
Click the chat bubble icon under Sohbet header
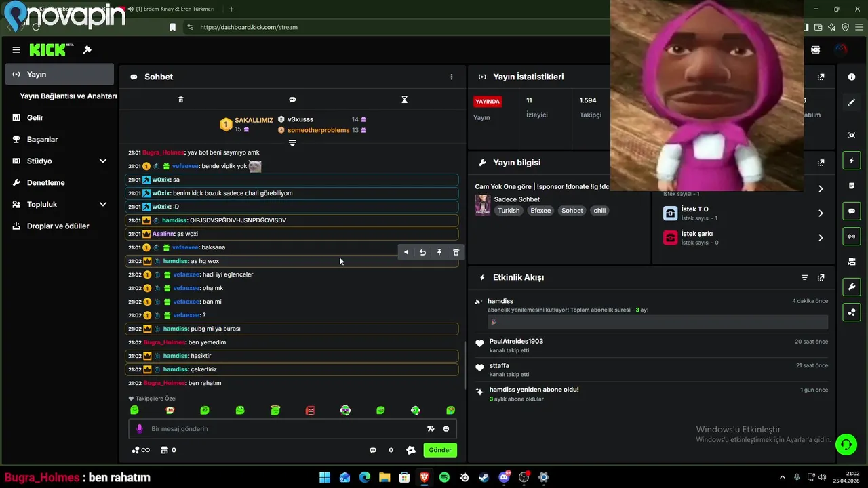[x=292, y=99]
